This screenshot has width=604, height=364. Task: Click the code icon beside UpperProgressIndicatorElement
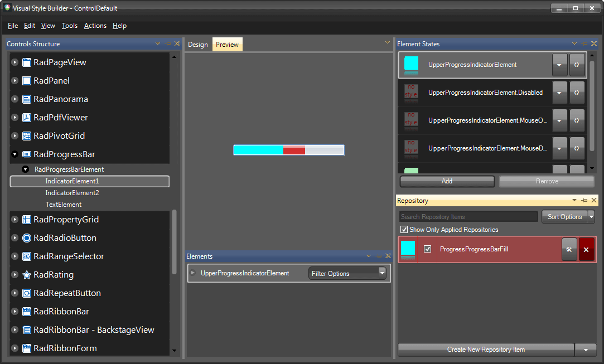tap(577, 65)
